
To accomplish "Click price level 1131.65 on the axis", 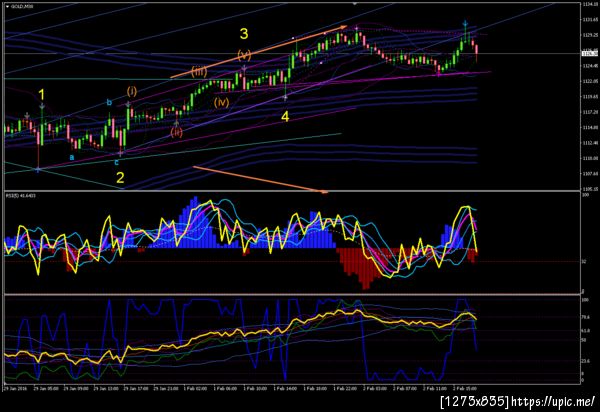I will (590, 20).
